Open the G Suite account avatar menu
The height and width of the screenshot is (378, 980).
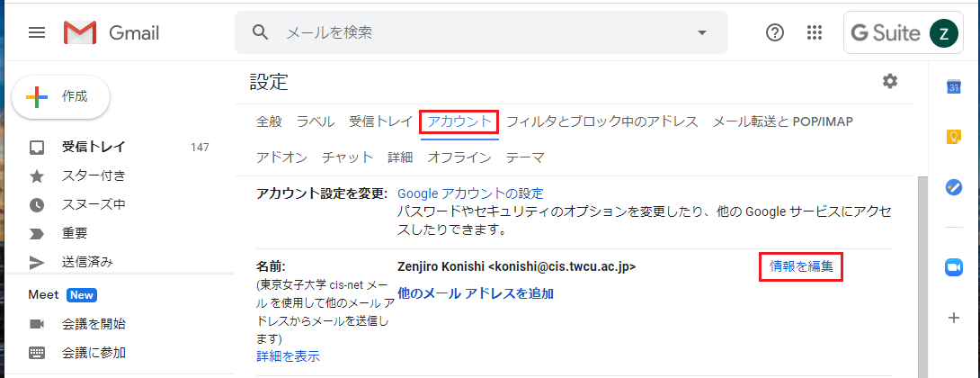point(943,33)
